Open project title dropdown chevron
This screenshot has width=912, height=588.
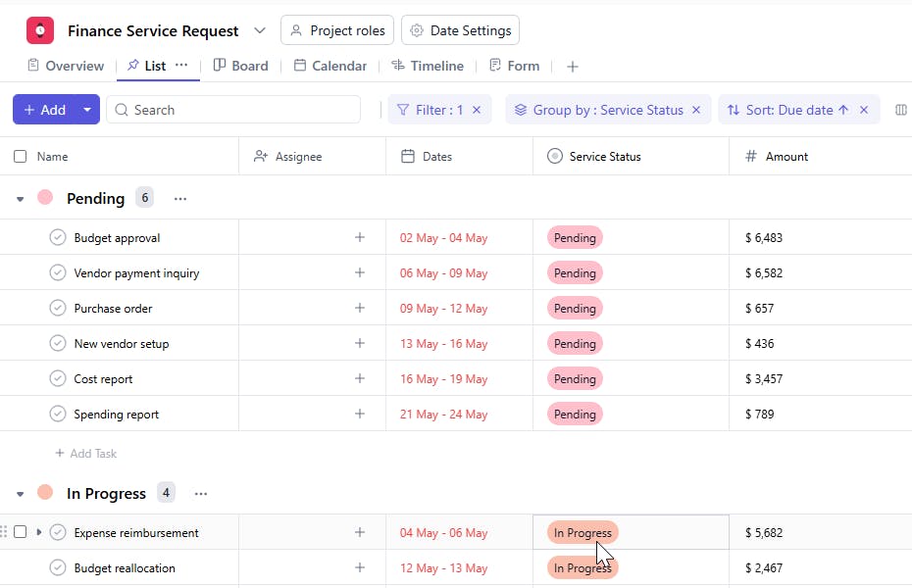[x=260, y=30]
